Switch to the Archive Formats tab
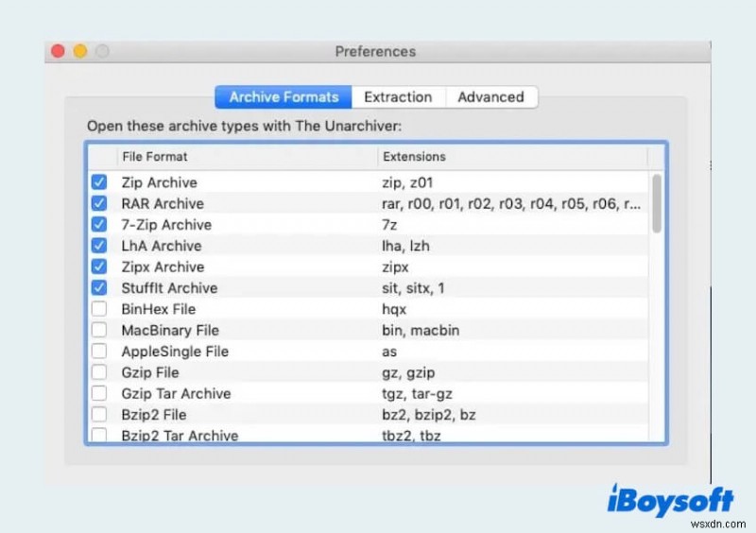Image resolution: width=756 pixels, height=533 pixels. point(283,97)
